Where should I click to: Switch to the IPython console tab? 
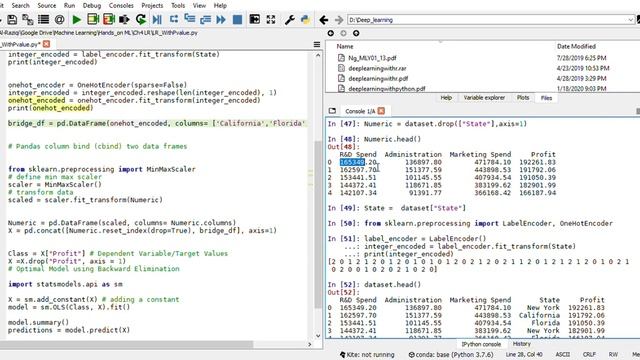pyautogui.click(x=481, y=344)
